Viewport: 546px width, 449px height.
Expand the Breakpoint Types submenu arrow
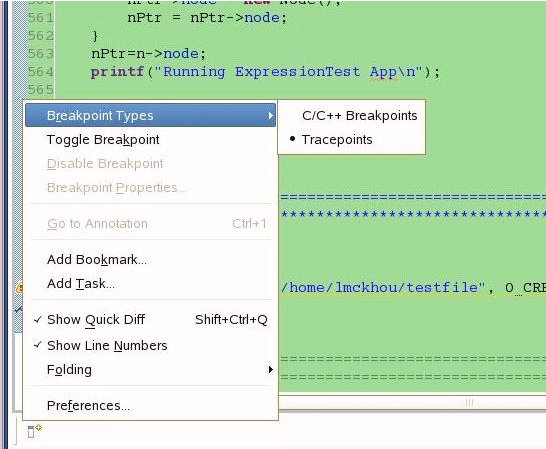click(271, 115)
